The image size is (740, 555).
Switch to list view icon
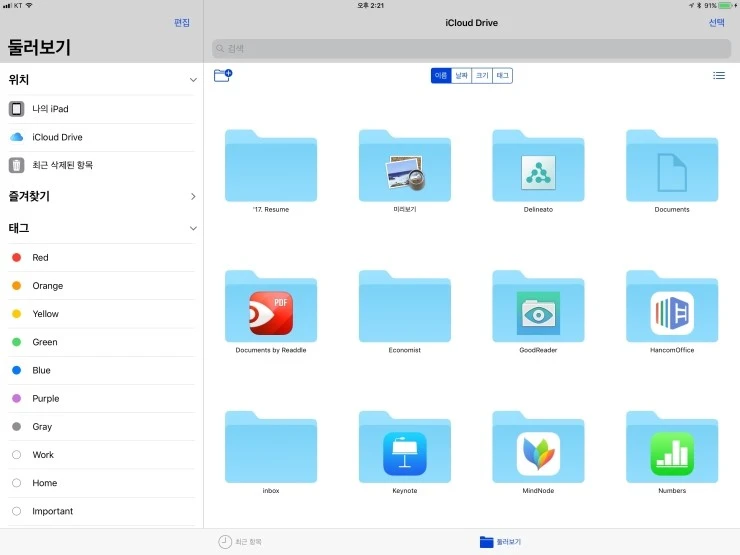coord(719,76)
